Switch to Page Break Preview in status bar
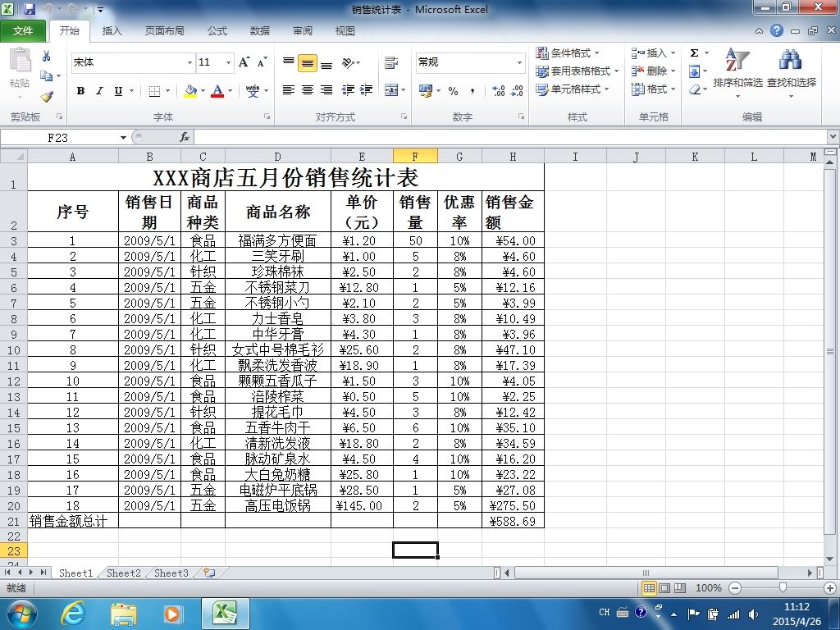Image resolution: width=840 pixels, height=630 pixels. (680, 588)
